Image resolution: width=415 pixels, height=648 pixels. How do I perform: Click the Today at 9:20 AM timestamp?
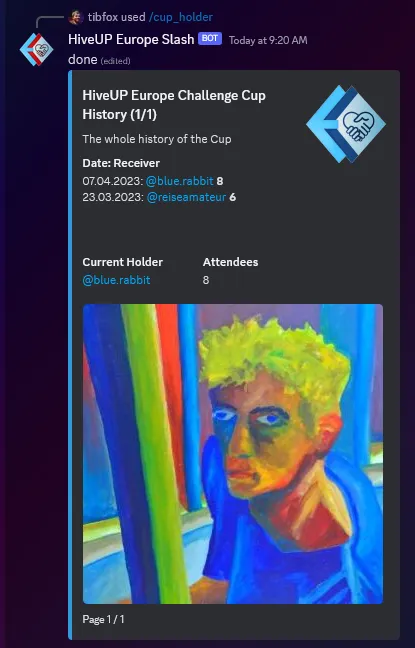point(268,40)
